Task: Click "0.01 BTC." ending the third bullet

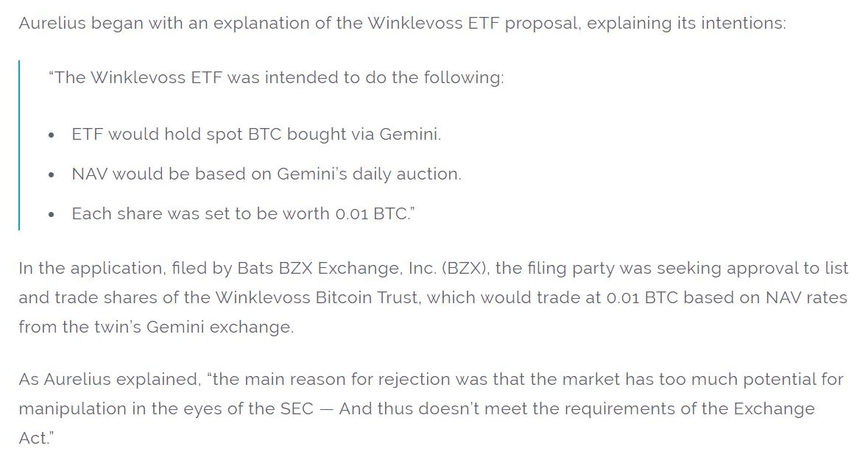Action: 375,213
